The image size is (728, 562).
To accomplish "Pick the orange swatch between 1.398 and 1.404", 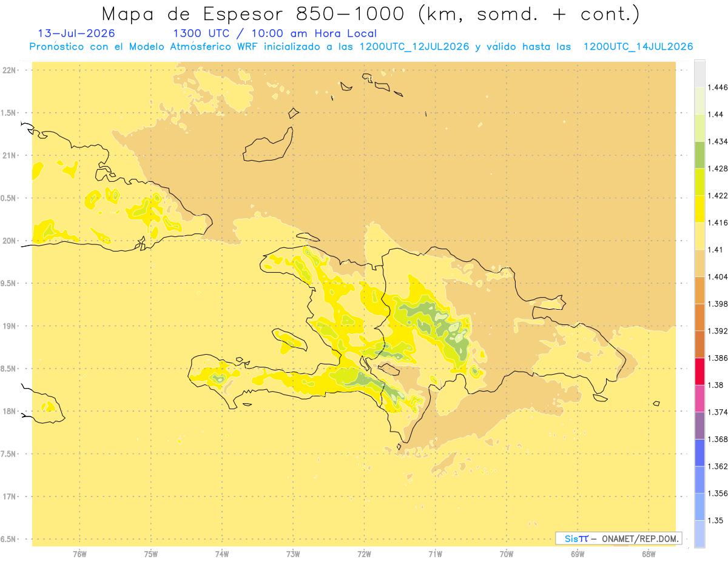I will [699, 290].
